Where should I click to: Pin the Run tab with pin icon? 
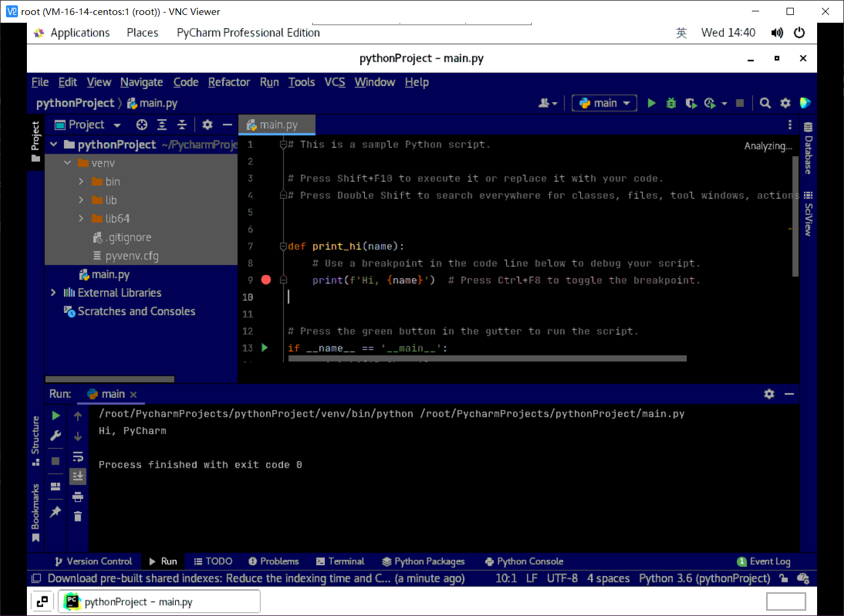tap(56, 512)
